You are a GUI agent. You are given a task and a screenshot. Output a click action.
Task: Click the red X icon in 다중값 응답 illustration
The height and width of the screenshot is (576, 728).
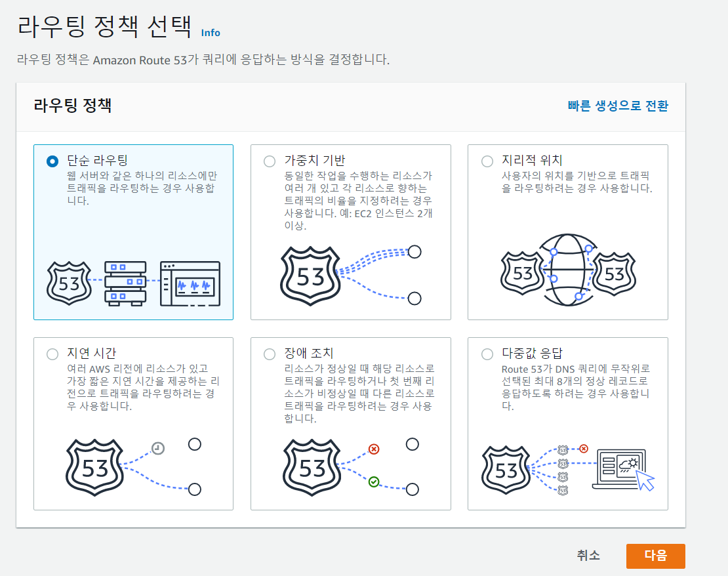584,449
